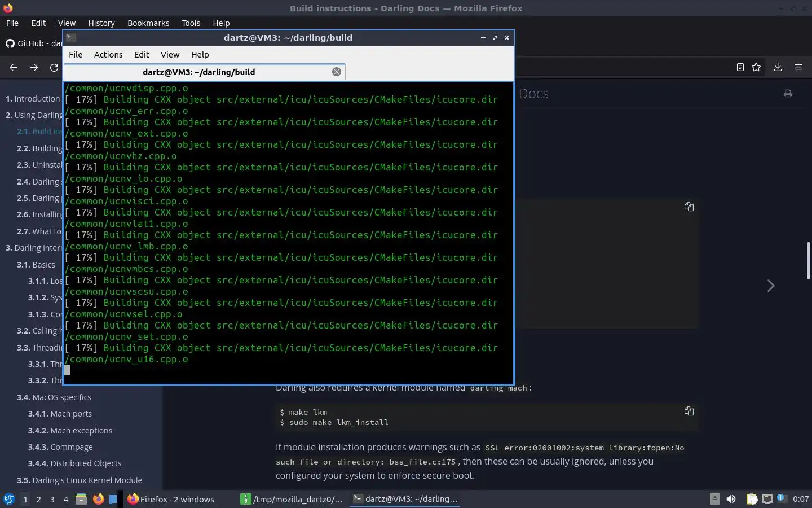This screenshot has width=812, height=508.
Task: Open Firefox File menu
Action: tap(12, 23)
